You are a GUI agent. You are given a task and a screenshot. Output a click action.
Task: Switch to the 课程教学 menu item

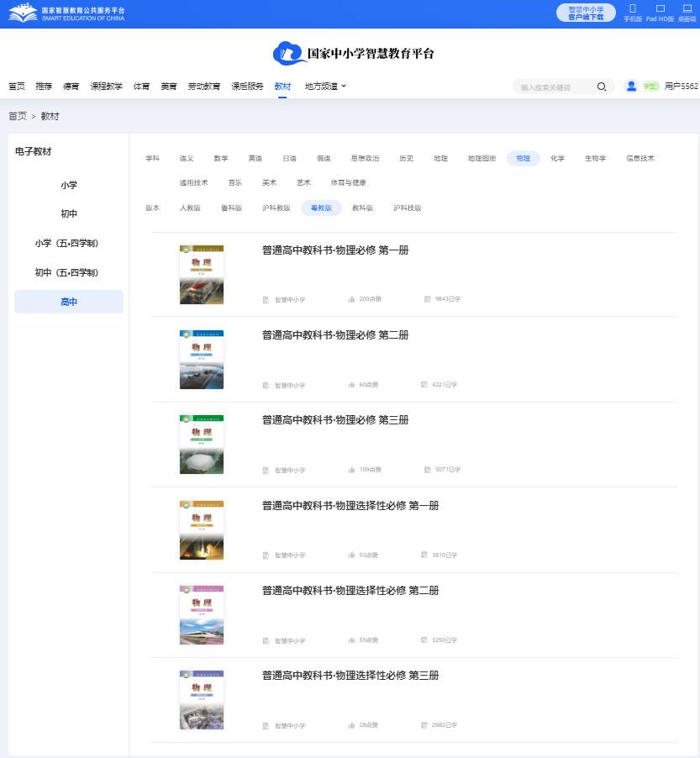106,86
